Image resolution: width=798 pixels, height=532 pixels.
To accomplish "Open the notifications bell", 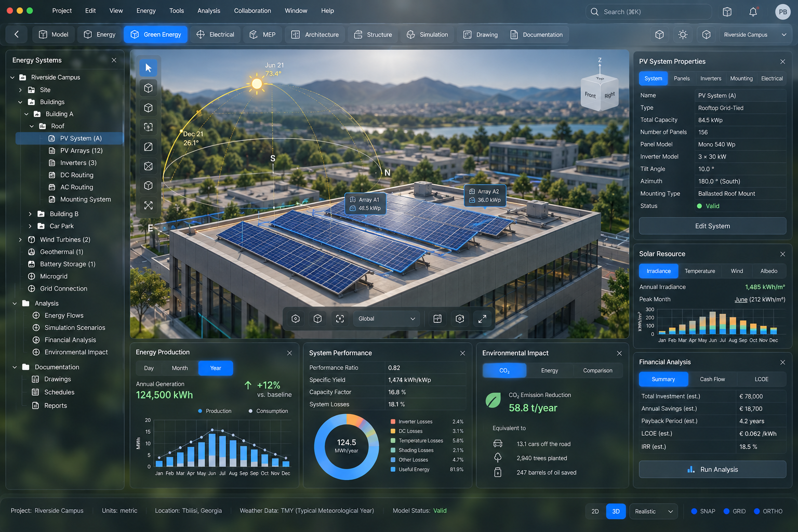I will click(x=753, y=11).
